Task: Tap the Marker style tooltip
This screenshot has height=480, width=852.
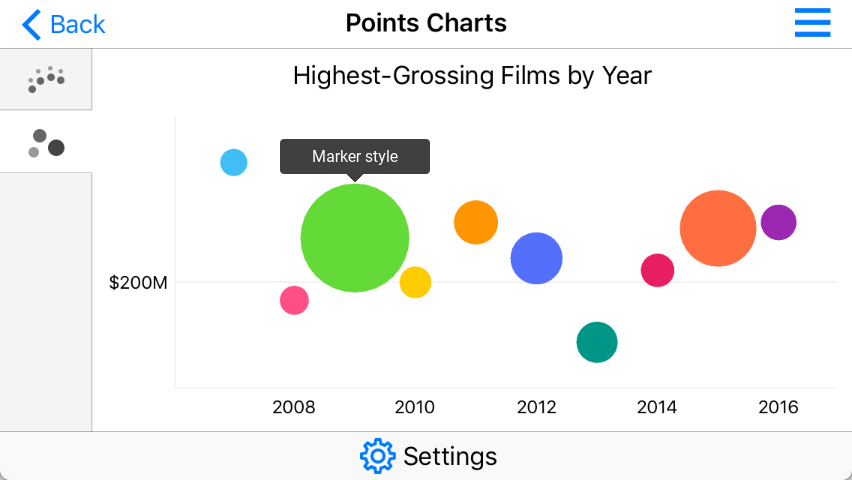Action: (x=355, y=157)
